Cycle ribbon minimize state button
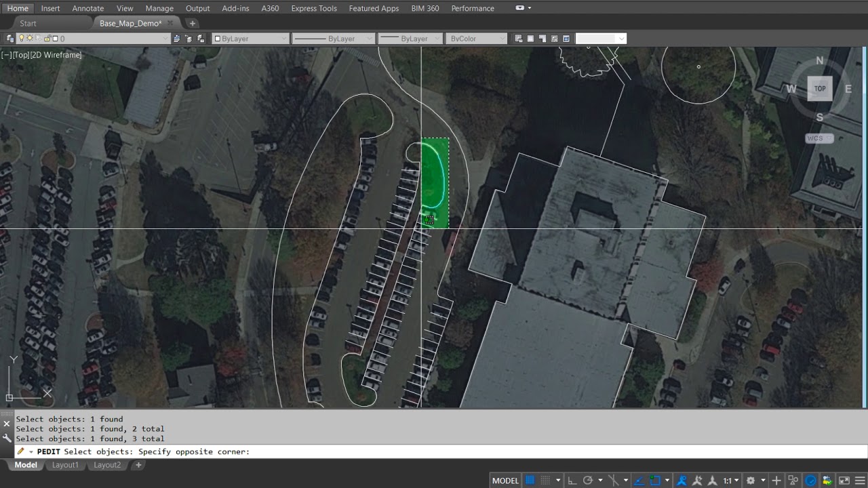Screen dimensions: 868x488 (x=519, y=8)
